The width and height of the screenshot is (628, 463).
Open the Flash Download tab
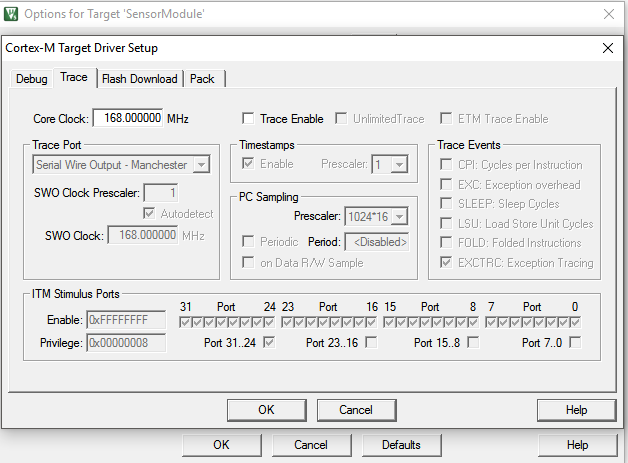point(139,79)
